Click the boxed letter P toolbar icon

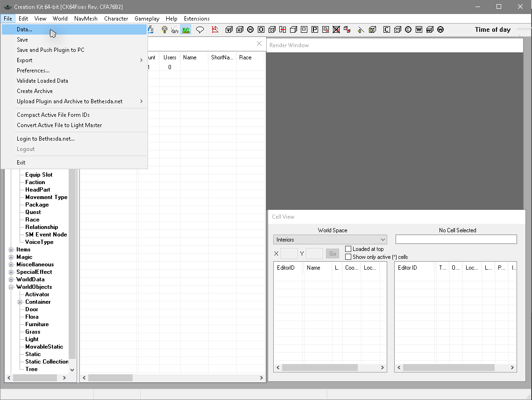click(315, 29)
